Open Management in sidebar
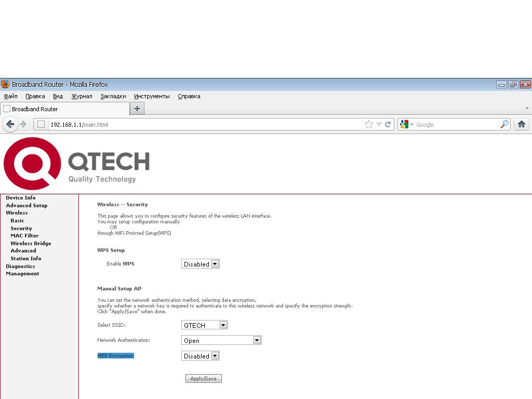Screen dimensions: 532x399 (22, 274)
